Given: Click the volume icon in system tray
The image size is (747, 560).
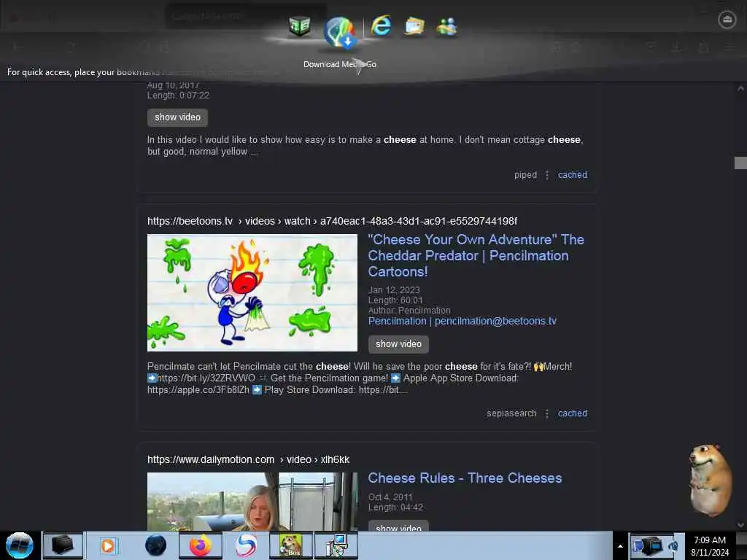Looking at the screenshot, I should point(673,546).
